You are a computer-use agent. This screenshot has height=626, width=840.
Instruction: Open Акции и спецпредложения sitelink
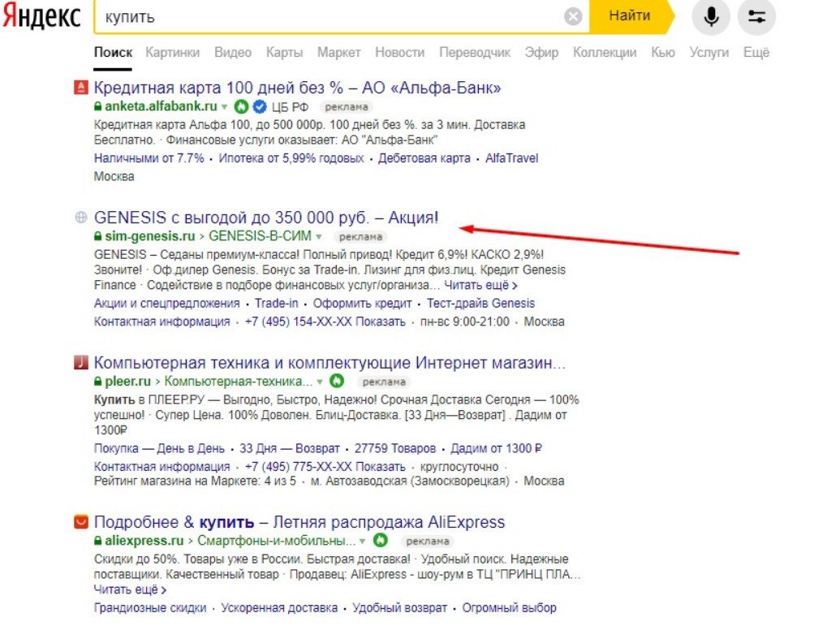tap(166, 304)
